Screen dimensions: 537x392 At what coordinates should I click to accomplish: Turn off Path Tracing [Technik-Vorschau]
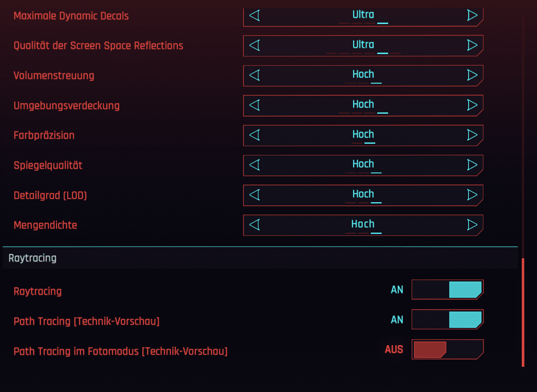(x=448, y=320)
